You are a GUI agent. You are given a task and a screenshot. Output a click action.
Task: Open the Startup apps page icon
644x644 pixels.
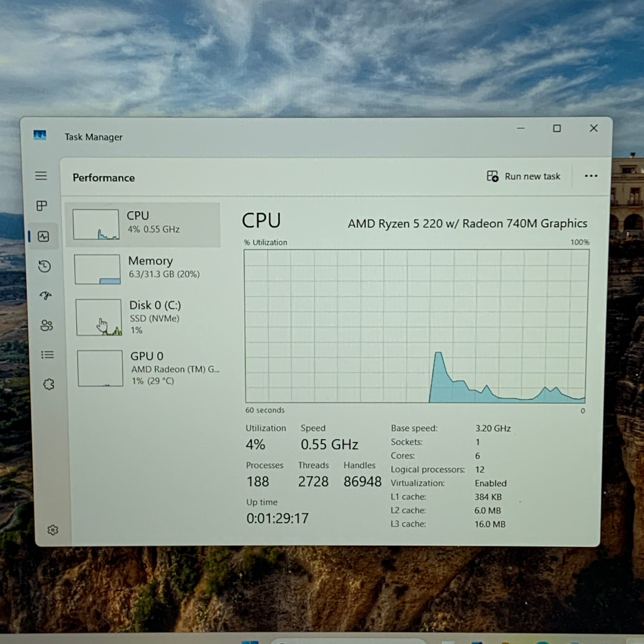pos(46,295)
